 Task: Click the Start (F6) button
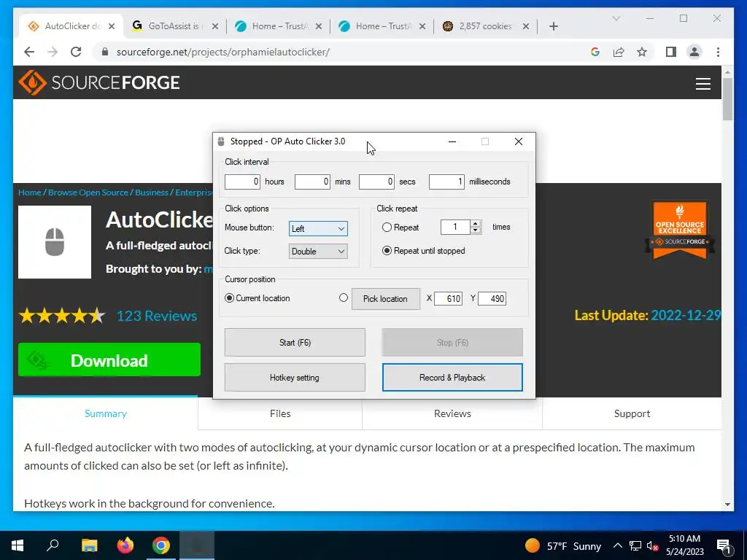tap(295, 343)
